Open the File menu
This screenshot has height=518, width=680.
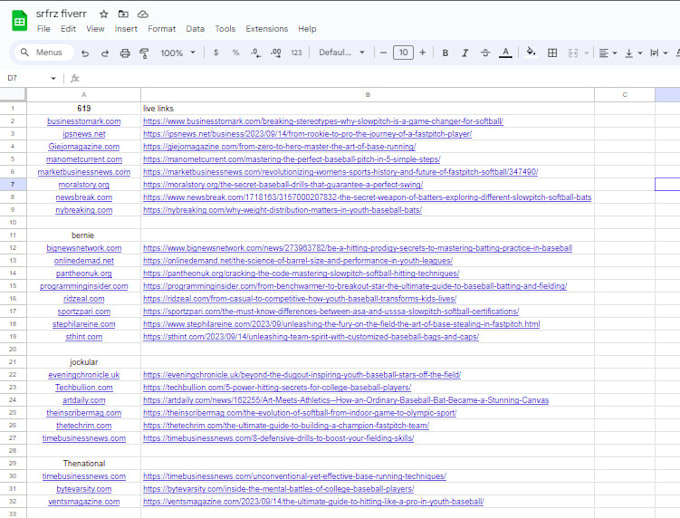(x=43, y=29)
